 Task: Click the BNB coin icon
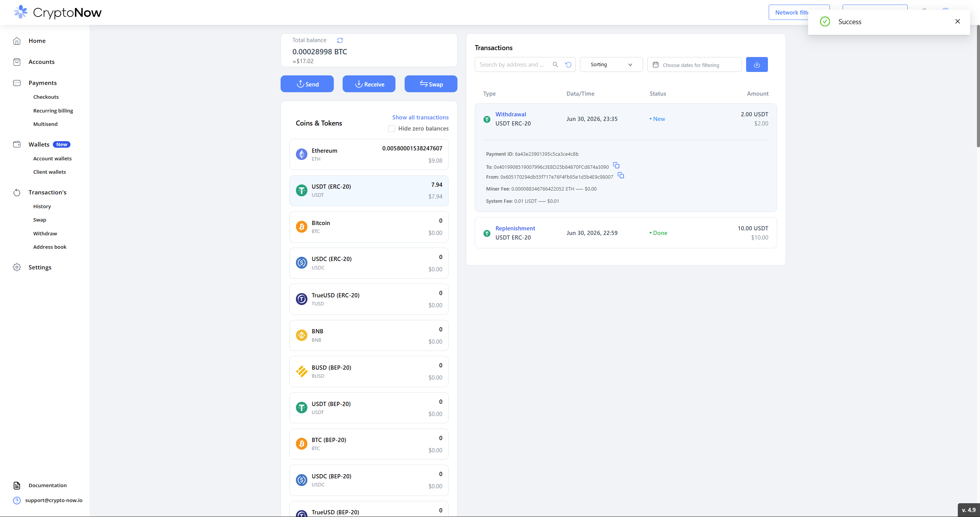point(302,335)
